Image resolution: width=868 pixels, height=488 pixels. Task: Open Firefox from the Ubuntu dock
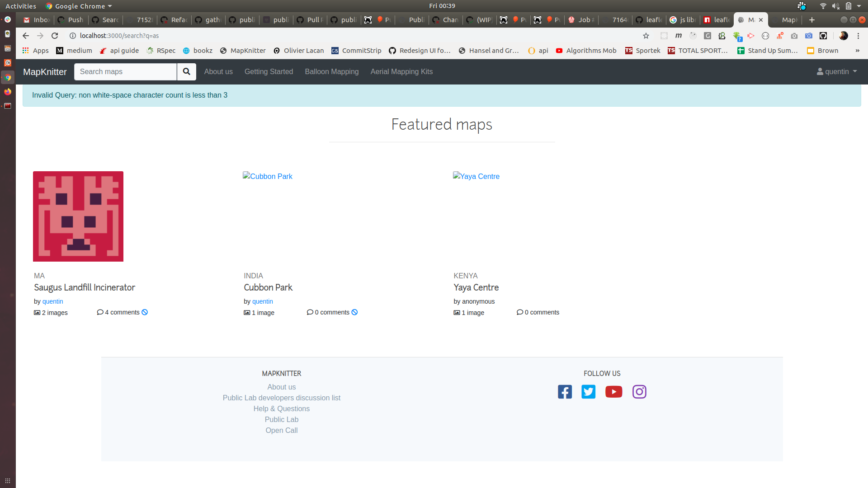tap(8, 92)
